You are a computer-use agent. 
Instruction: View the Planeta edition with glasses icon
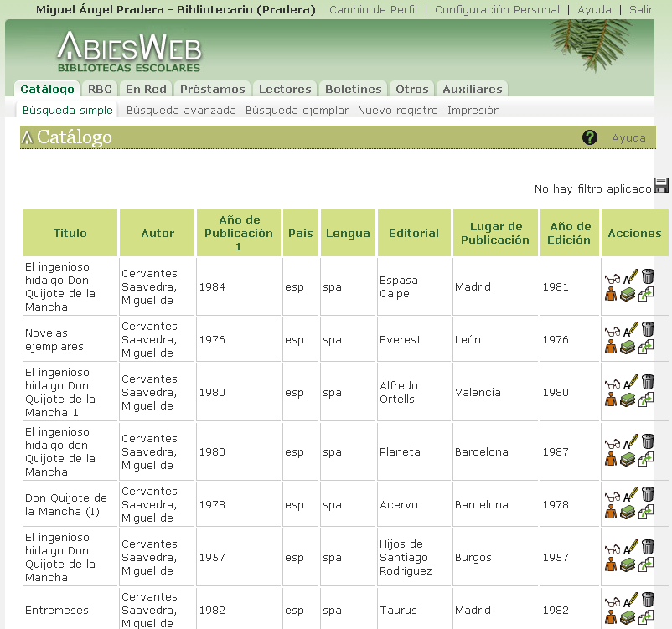pos(613,445)
